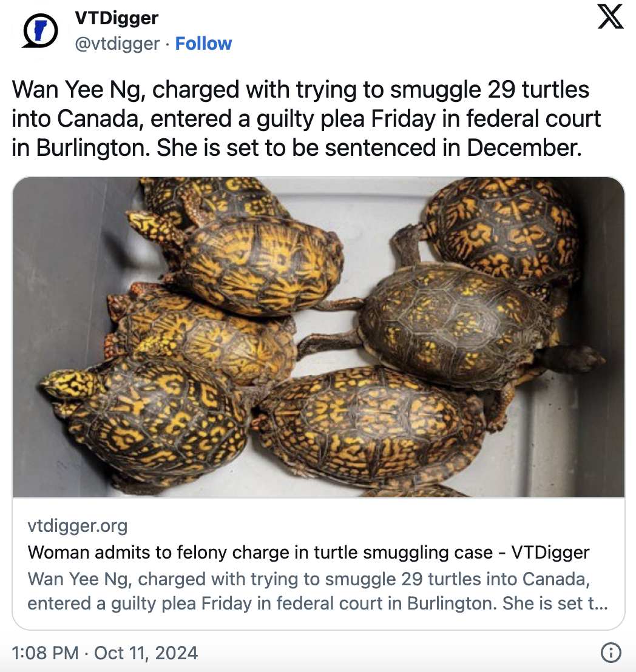Click the VTDigger display name
The width and height of the screenshot is (636, 672).
(117, 18)
